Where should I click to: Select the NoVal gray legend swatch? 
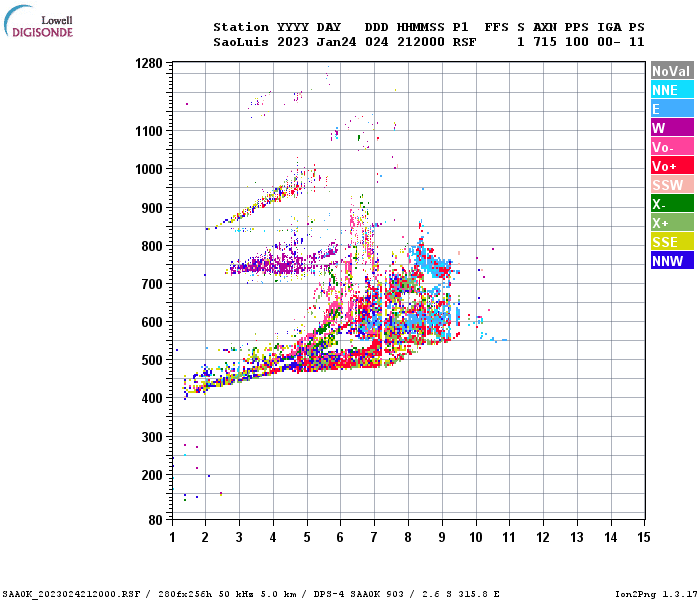pos(672,71)
